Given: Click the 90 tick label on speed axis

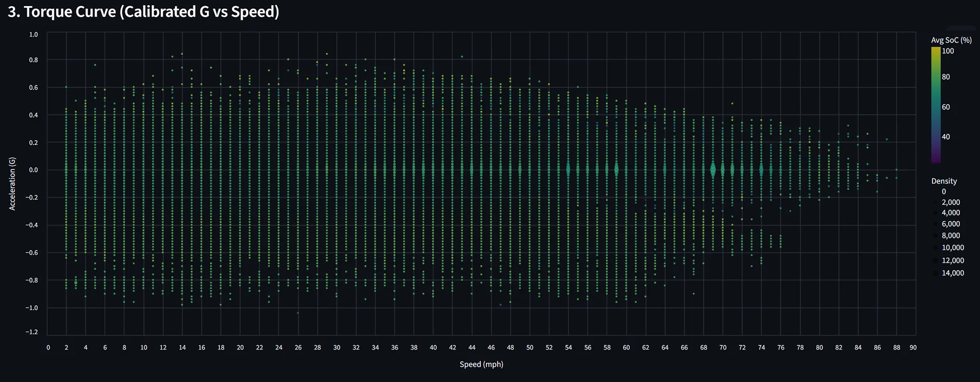Looking at the screenshot, I should [913, 347].
